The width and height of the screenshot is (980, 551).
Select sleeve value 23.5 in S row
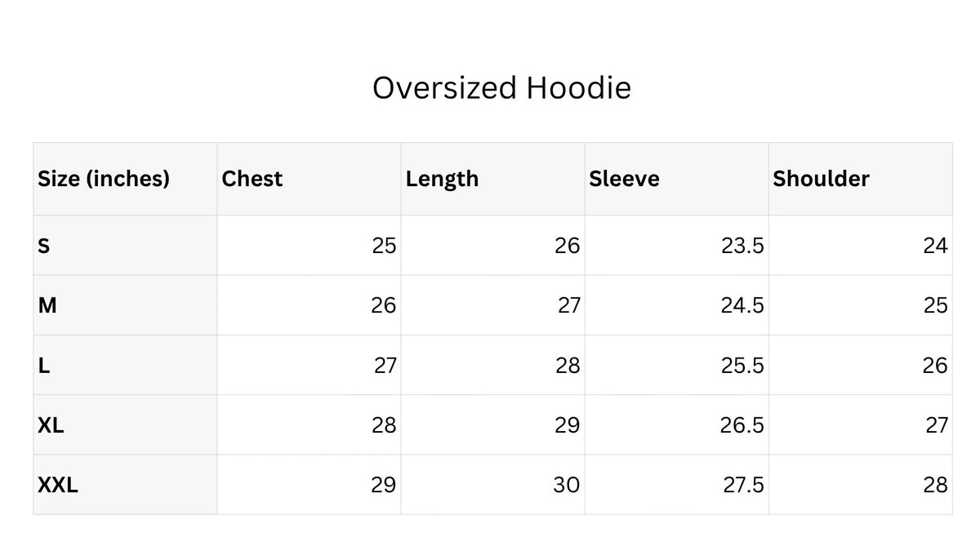click(742, 245)
